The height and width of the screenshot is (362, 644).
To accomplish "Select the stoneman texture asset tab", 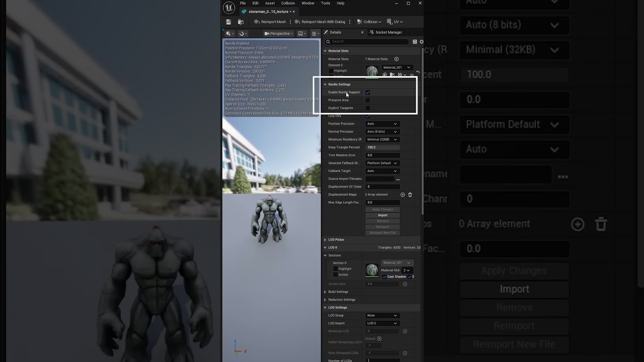I will pos(268,12).
